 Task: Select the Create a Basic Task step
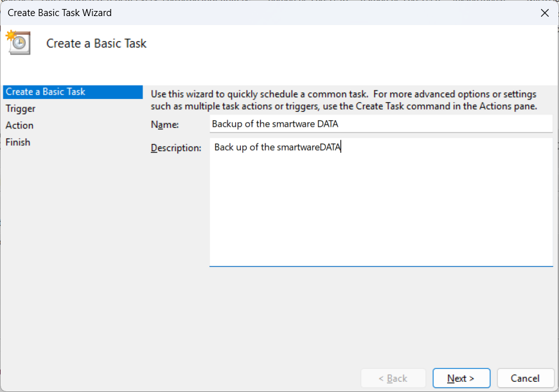coord(46,92)
